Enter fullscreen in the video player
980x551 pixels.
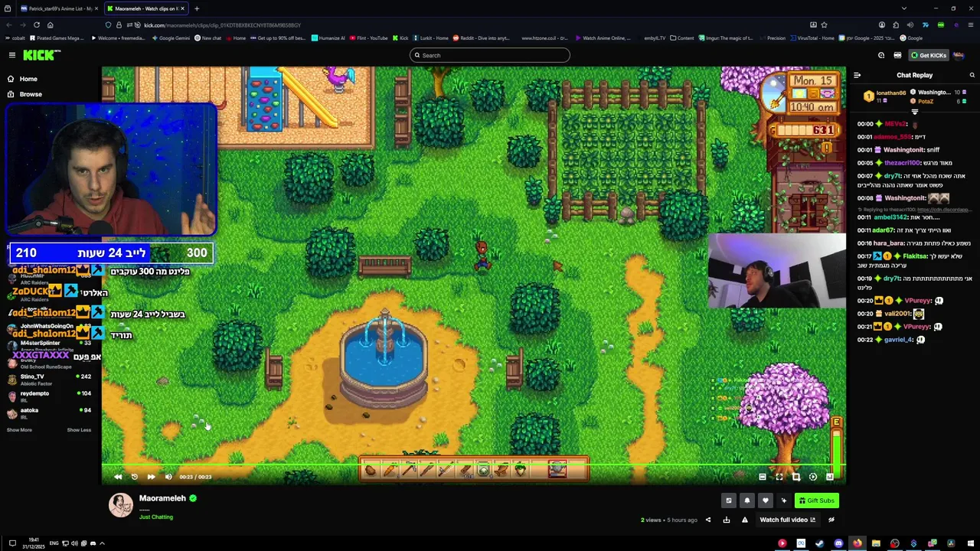[779, 477]
